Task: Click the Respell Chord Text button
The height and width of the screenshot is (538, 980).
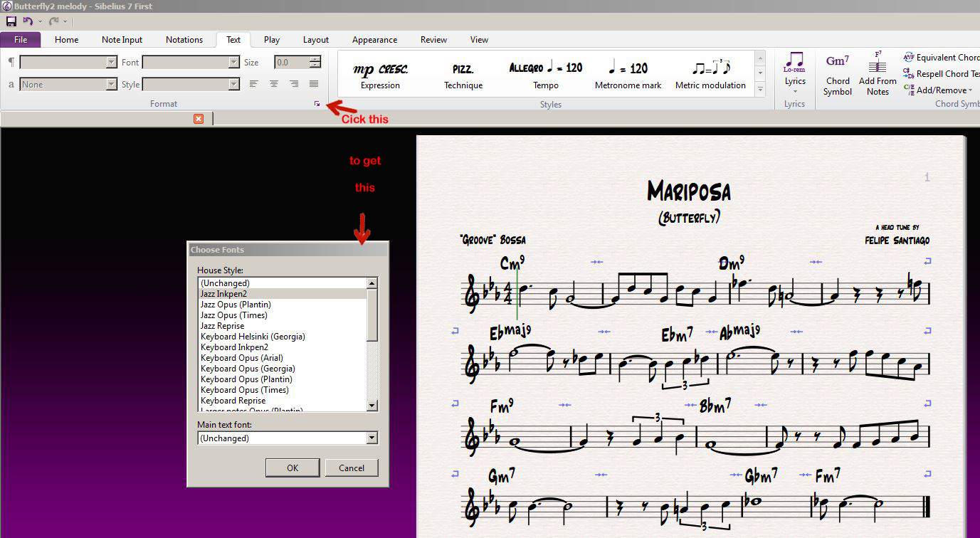Action: coord(942,74)
